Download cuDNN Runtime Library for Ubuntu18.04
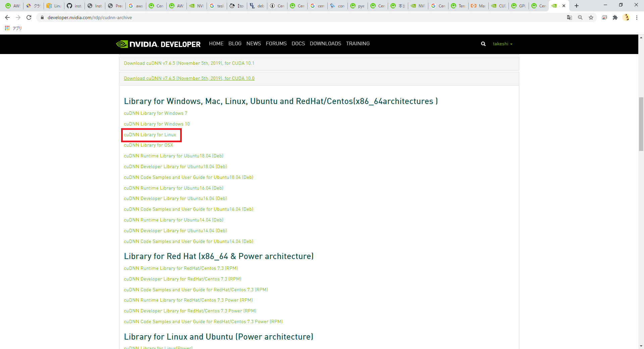Image resolution: width=644 pixels, height=349 pixels. (x=173, y=156)
